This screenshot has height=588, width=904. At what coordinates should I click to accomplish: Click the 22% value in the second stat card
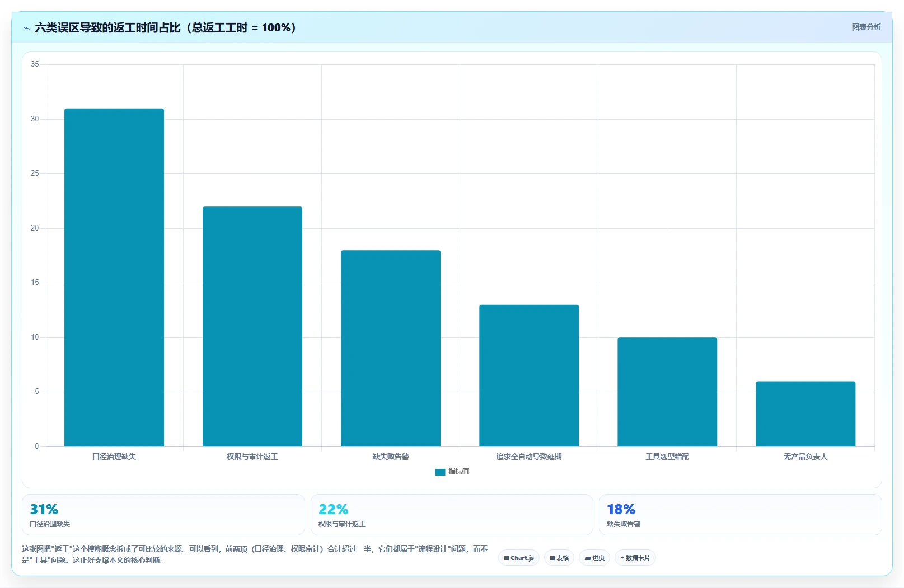pos(334,510)
